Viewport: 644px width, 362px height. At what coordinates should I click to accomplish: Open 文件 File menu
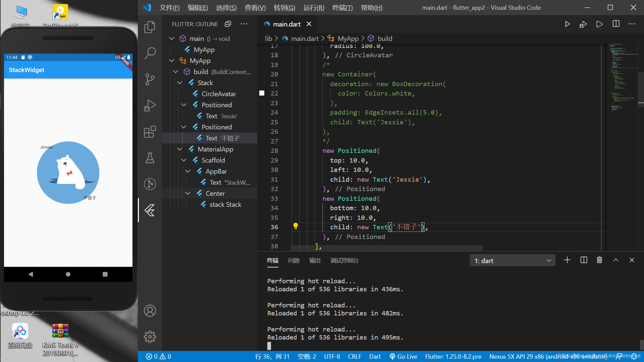coord(169,7)
